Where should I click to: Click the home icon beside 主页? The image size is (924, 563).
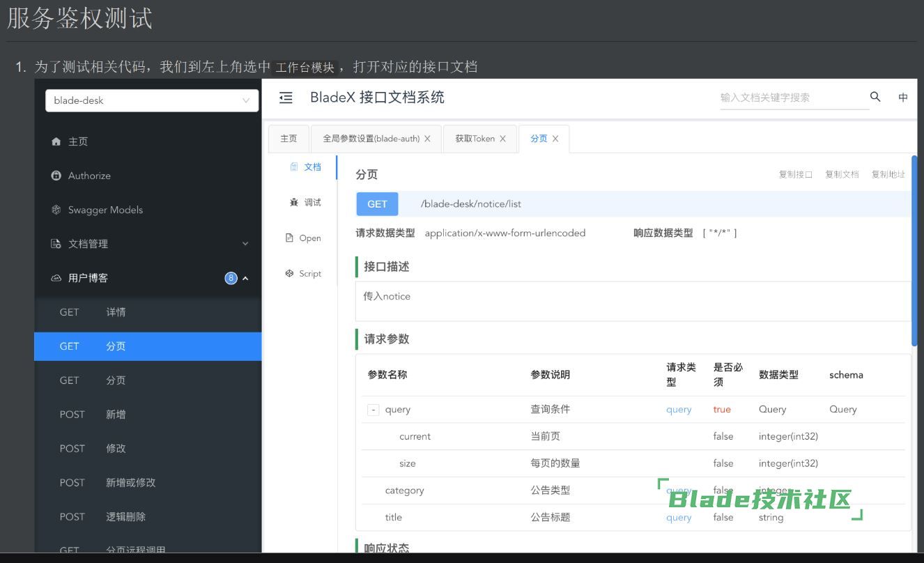click(x=56, y=141)
